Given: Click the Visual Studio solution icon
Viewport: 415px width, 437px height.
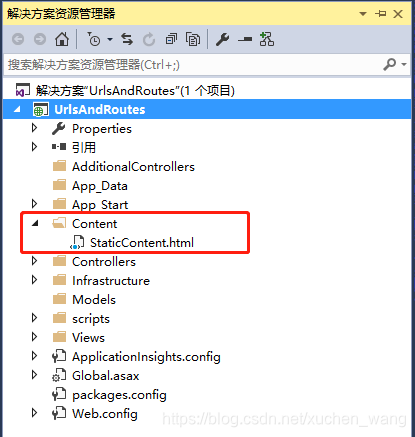Looking at the screenshot, I should 22,90.
